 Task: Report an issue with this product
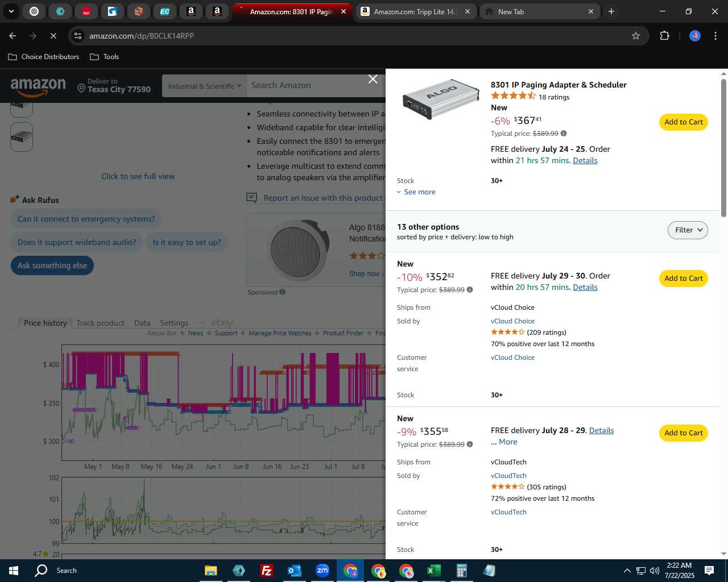tap(322, 198)
